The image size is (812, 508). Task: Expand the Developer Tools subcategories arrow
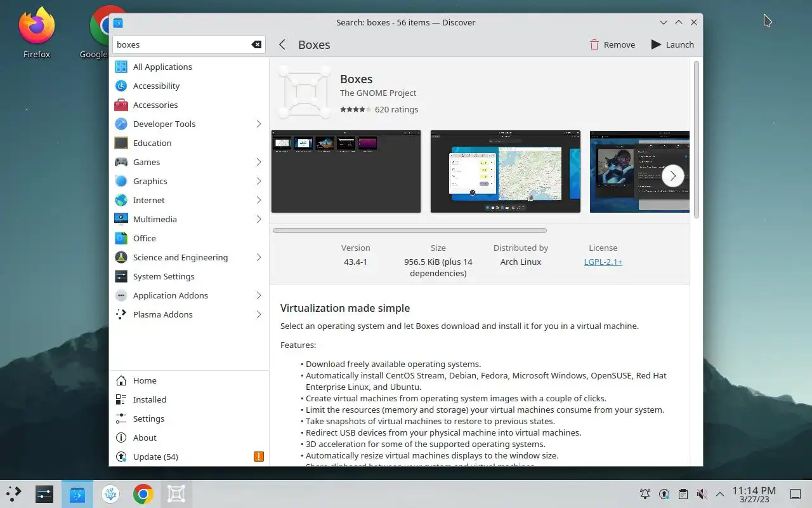[x=259, y=124]
